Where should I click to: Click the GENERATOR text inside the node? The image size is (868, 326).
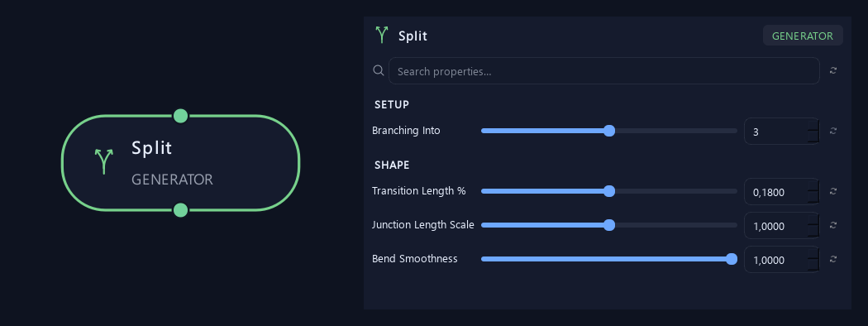(172, 180)
